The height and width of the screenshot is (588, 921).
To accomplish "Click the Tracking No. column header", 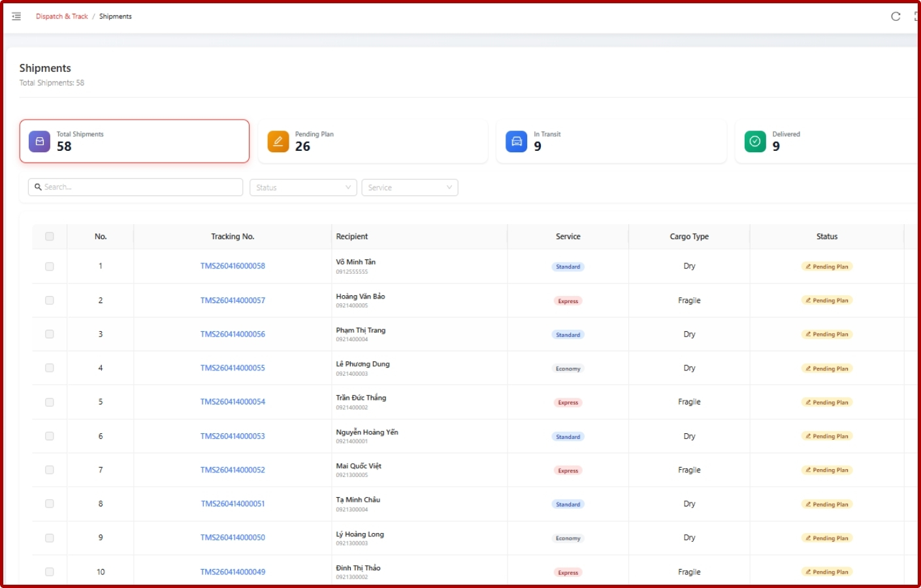I will (233, 237).
